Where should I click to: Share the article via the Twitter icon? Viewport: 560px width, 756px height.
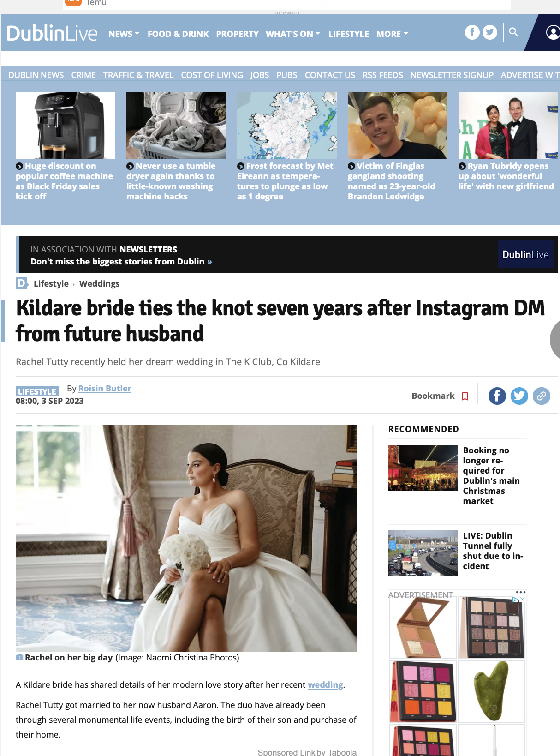519,396
